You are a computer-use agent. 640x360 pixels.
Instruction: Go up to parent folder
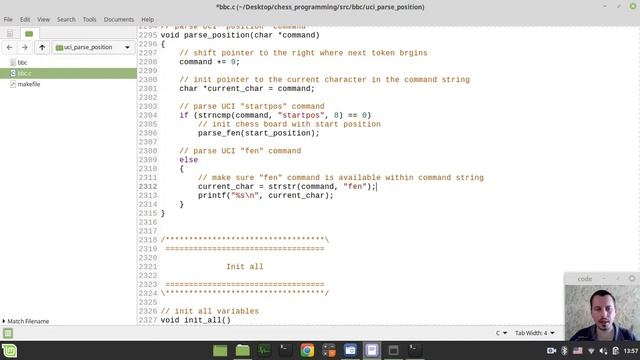click(42, 47)
